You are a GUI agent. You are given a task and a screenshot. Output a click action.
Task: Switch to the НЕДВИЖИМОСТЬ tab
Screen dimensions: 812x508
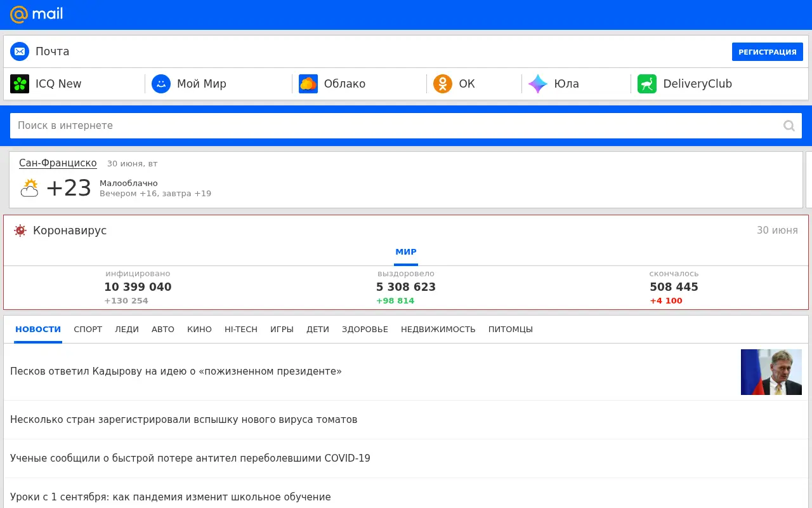coord(438,330)
